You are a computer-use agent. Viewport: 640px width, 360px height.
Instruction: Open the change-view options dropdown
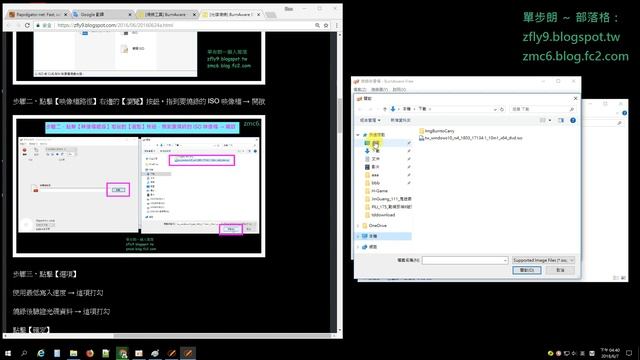point(550,120)
